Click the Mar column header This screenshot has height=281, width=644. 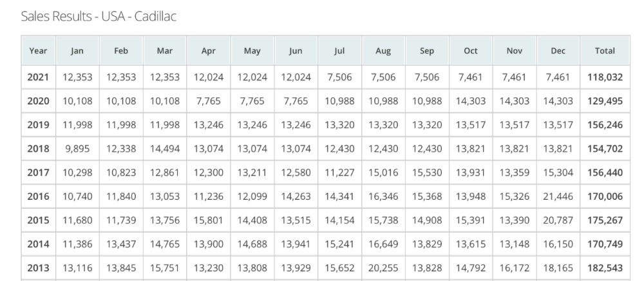pos(166,50)
